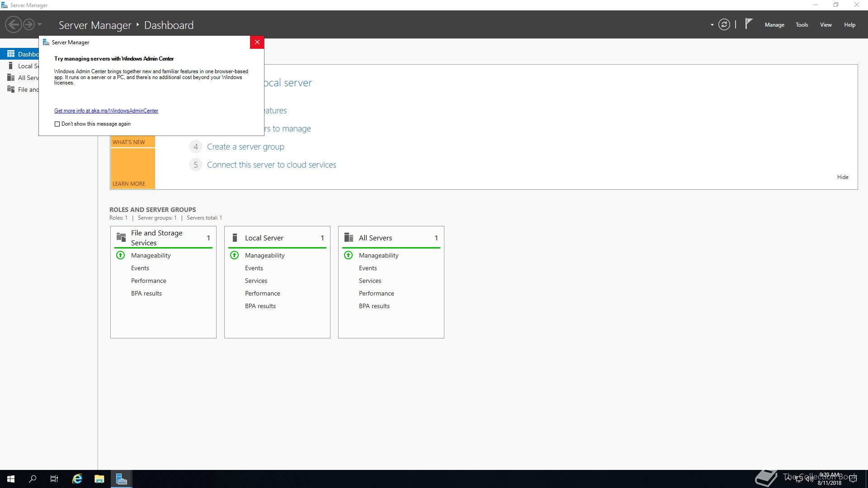This screenshot has height=488, width=868.
Task: Click Server Manager taskbar icon
Action: click(x=122, y=479)
